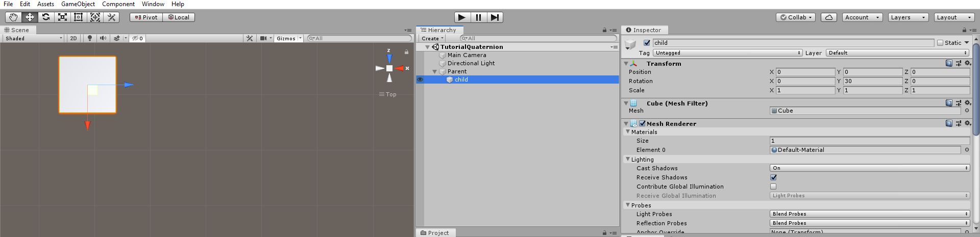Open Transform component help icon
Screen dimensions: 980x237
point(949,63)
